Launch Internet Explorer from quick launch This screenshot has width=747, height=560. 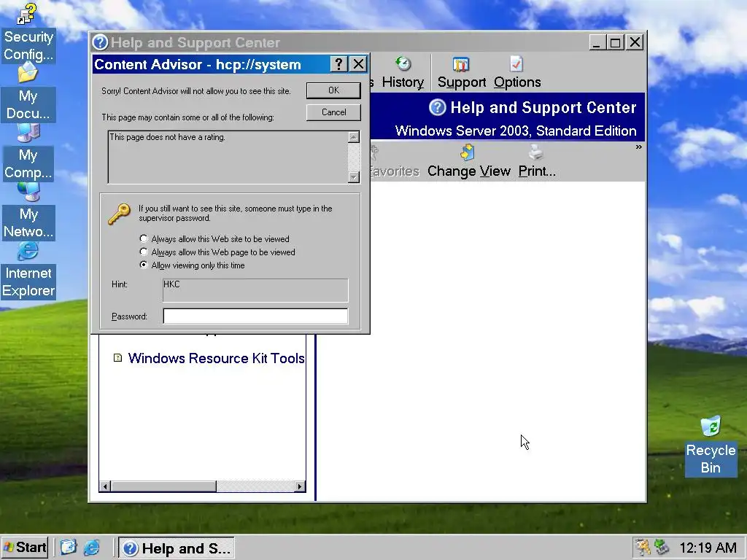(91, 547)
